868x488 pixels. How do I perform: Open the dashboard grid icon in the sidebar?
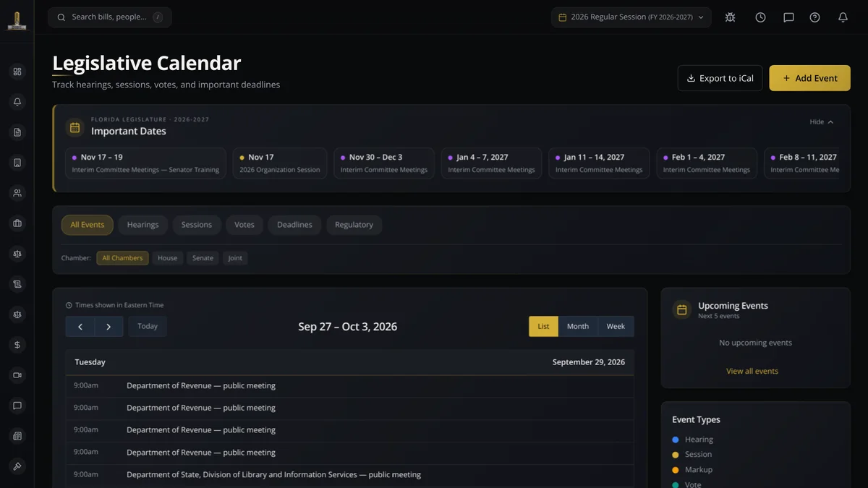(17, 72)
